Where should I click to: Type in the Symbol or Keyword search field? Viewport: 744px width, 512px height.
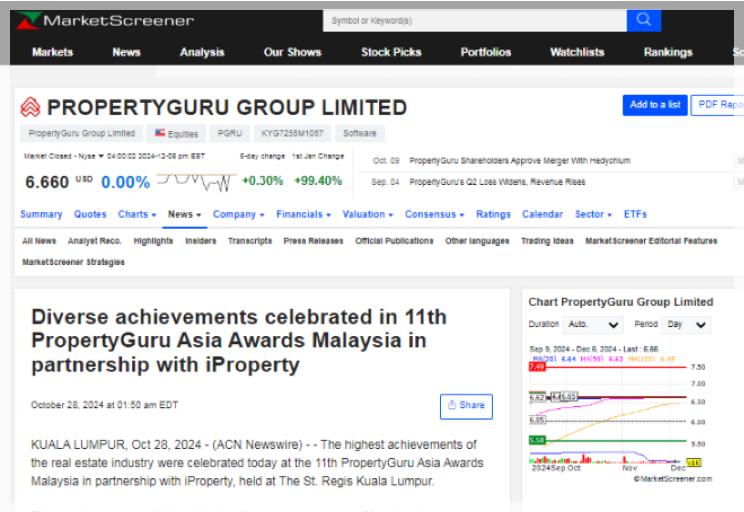pos(475,20)
